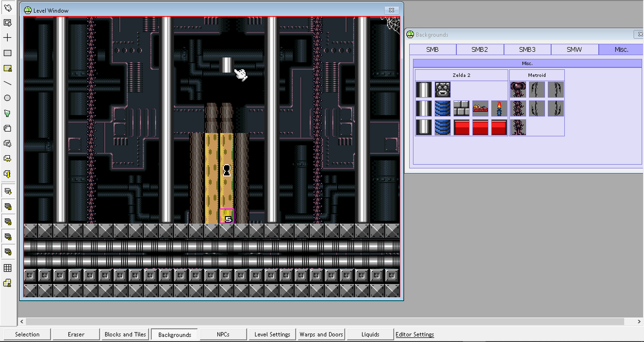
Task: Select the keyhole object in the level
Action: (x=226, y=170)
